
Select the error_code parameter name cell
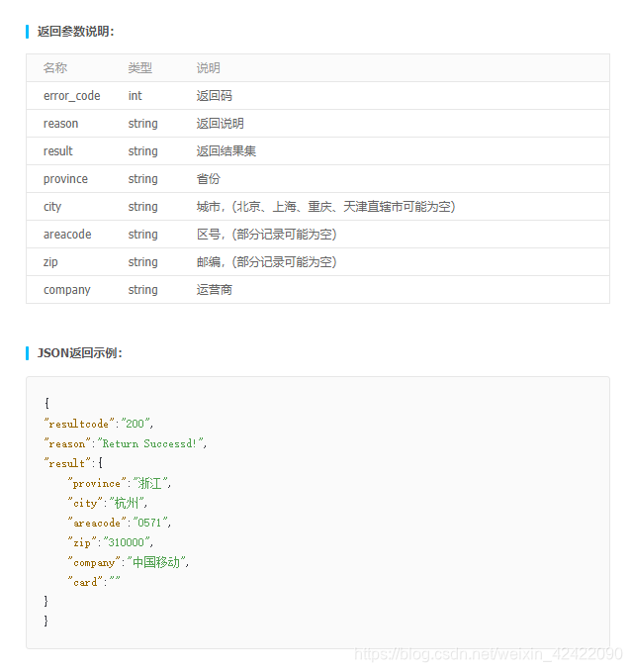pyautogui.click(x=72, y=96)
